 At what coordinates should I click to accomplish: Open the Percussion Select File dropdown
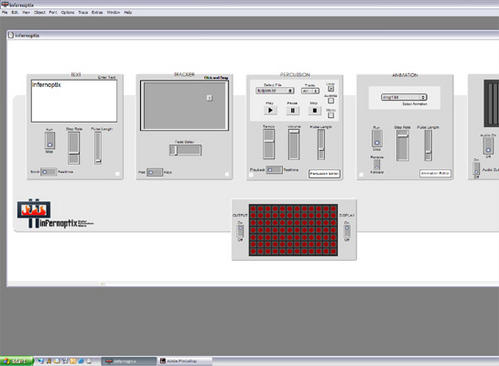[275, 91]
